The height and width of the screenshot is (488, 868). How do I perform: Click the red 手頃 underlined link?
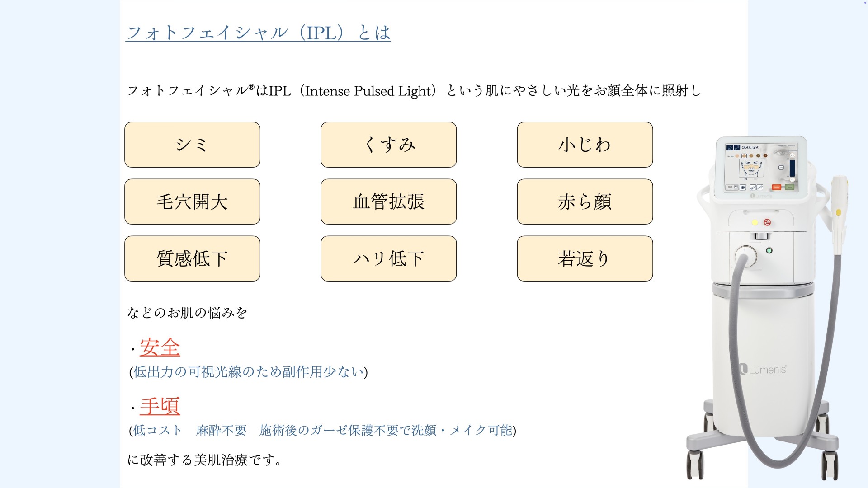tap(160, 406)
